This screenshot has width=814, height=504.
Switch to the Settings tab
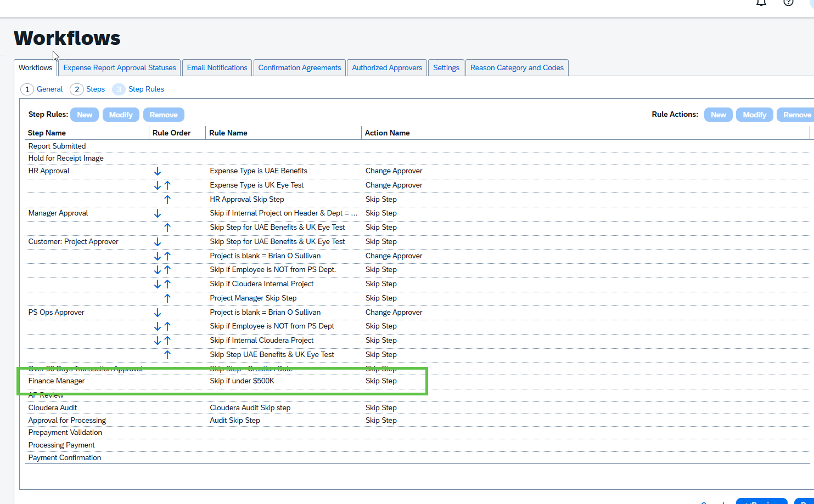pos(446,67)
